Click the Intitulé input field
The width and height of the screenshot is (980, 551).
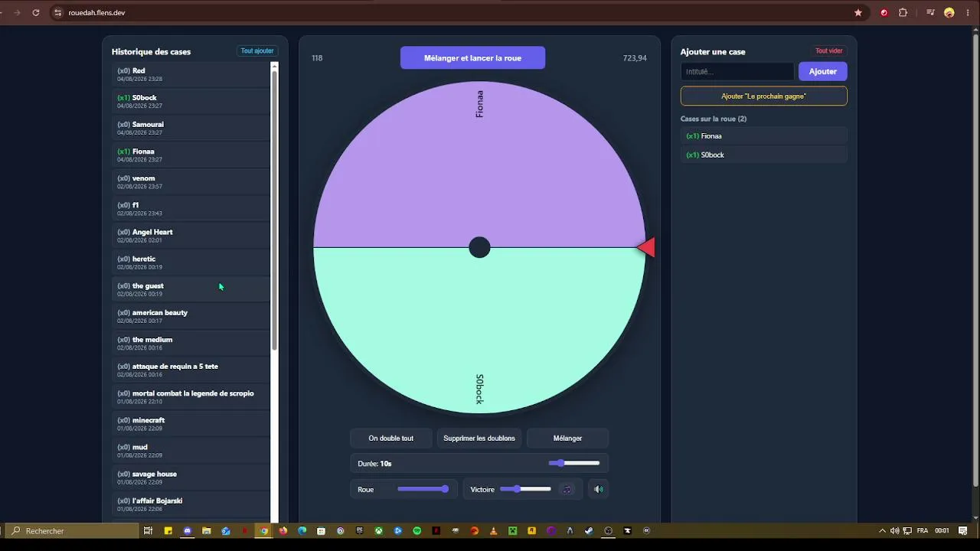coord(737,71)
